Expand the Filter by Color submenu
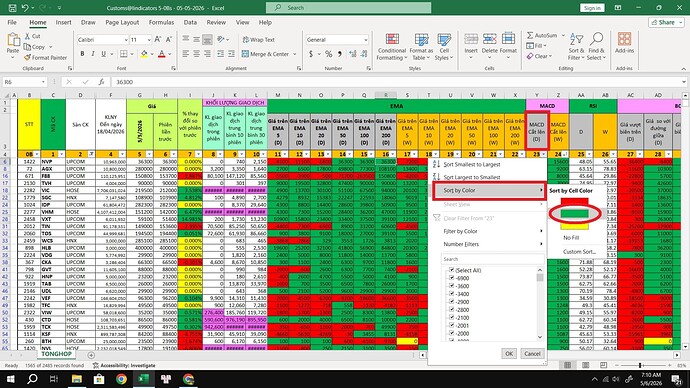 pyautogui.click(x=488, y=231)
